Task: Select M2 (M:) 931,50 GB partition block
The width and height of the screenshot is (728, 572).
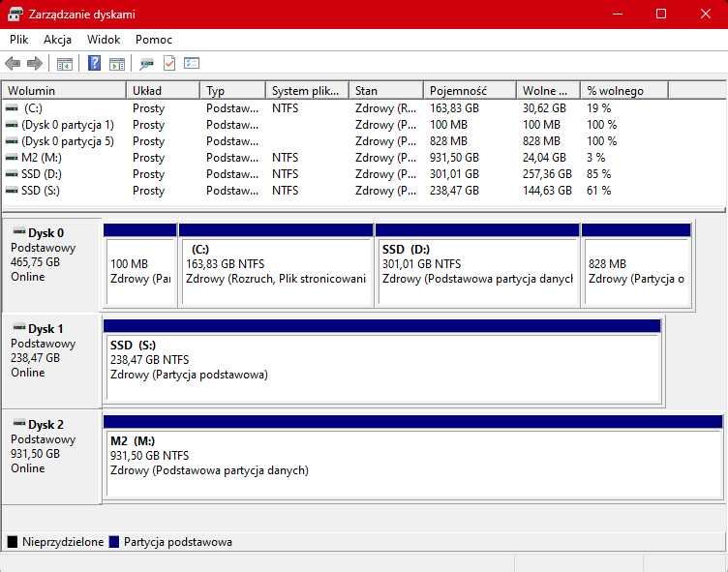Action: pyautogui.click(x=413, y=457)
